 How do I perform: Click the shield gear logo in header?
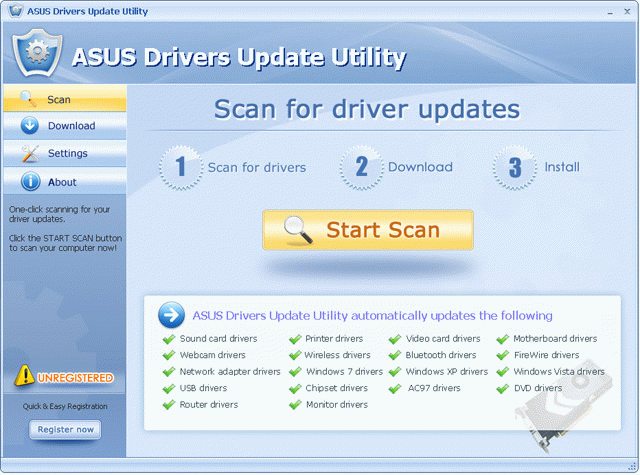click(x=37, y=52)
